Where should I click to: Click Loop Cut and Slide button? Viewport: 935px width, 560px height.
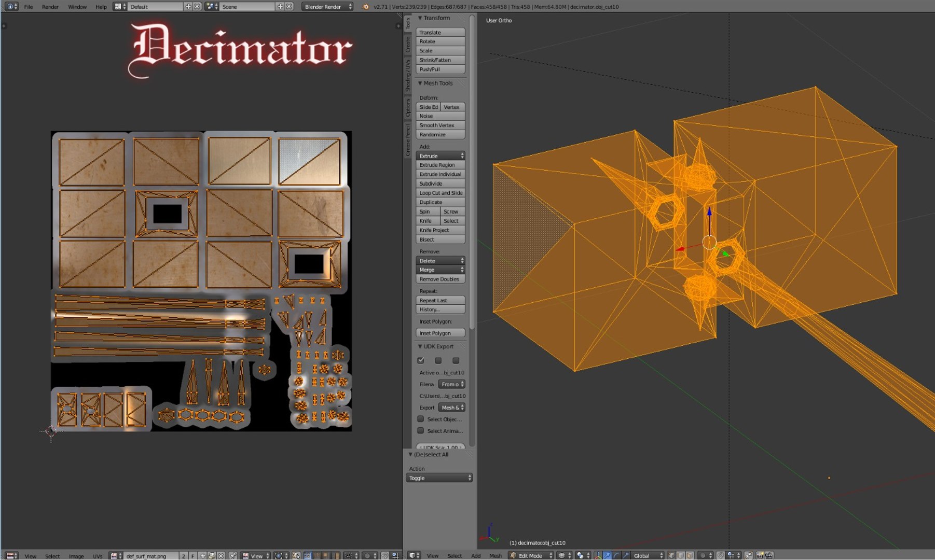pyautogui.click(x=441, y=193)
